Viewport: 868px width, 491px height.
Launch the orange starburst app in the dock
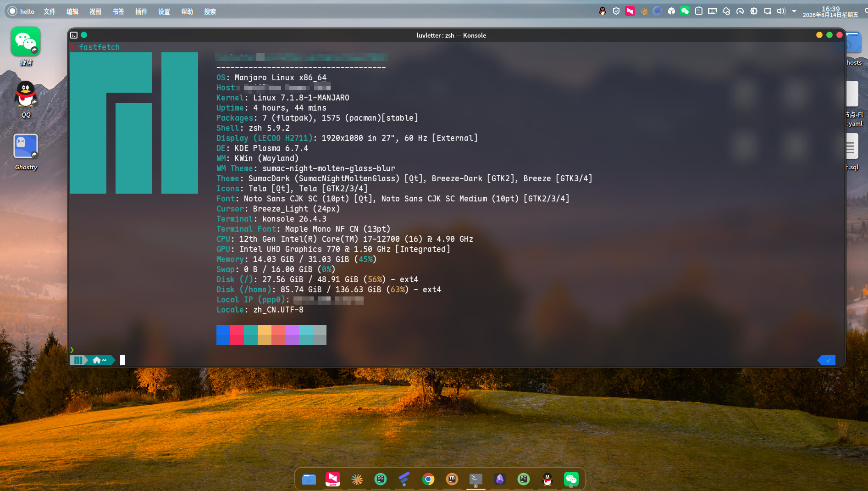(x=357, y=479)
